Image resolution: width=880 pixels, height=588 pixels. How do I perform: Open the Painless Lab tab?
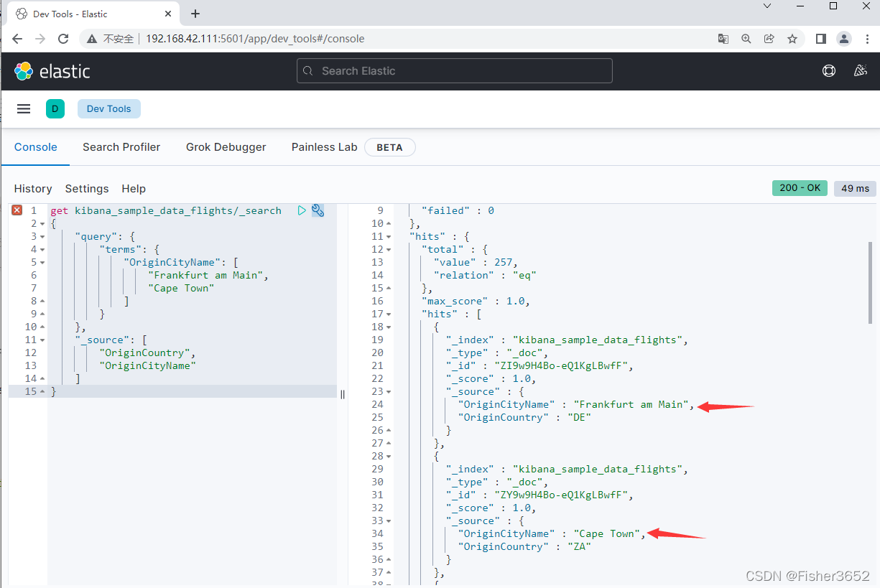point(324,147)
